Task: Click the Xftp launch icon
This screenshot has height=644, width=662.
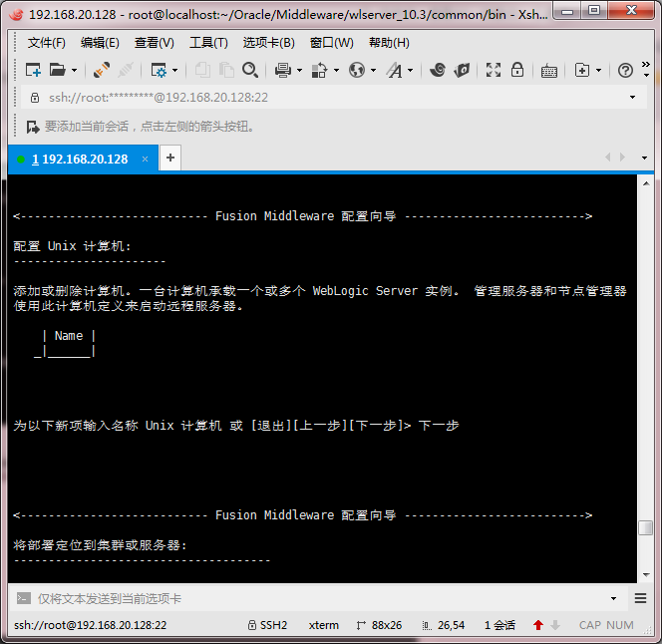Action: [462, 70]
